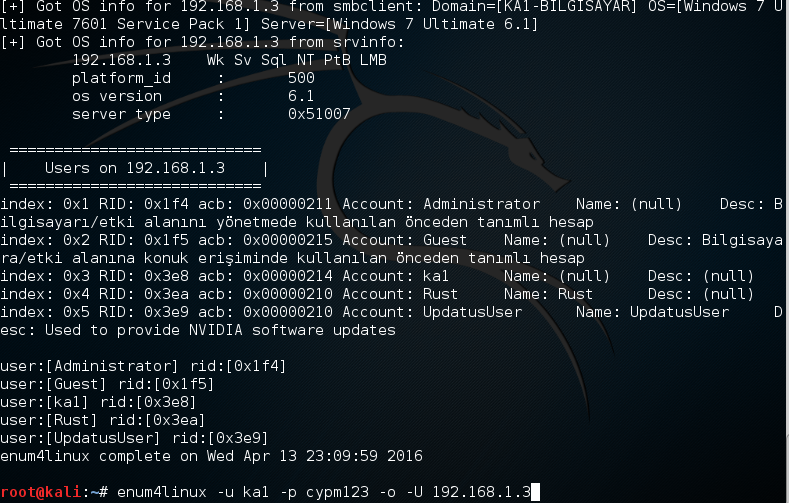Click the platform_id value 500

click(301, 78)
